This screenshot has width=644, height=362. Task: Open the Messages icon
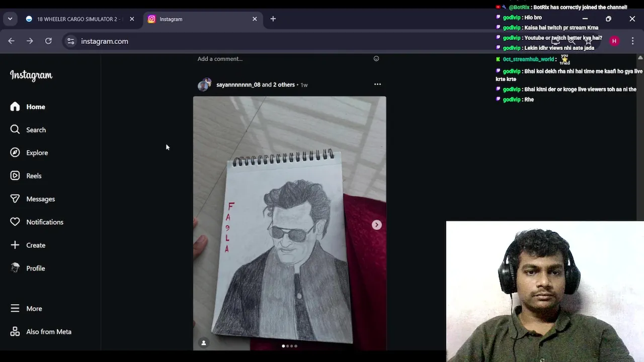tap(15, 199)
